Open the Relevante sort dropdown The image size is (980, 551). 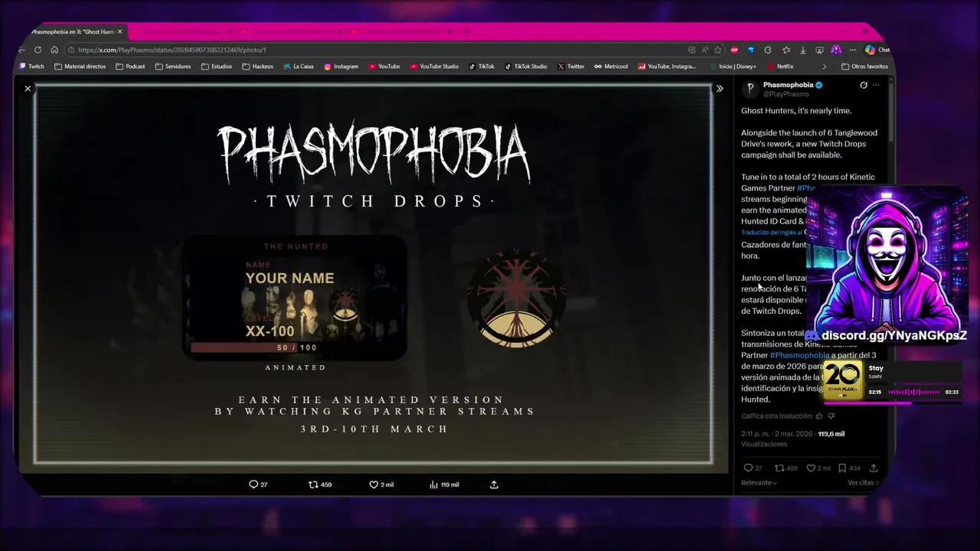[x=759, y=483]
